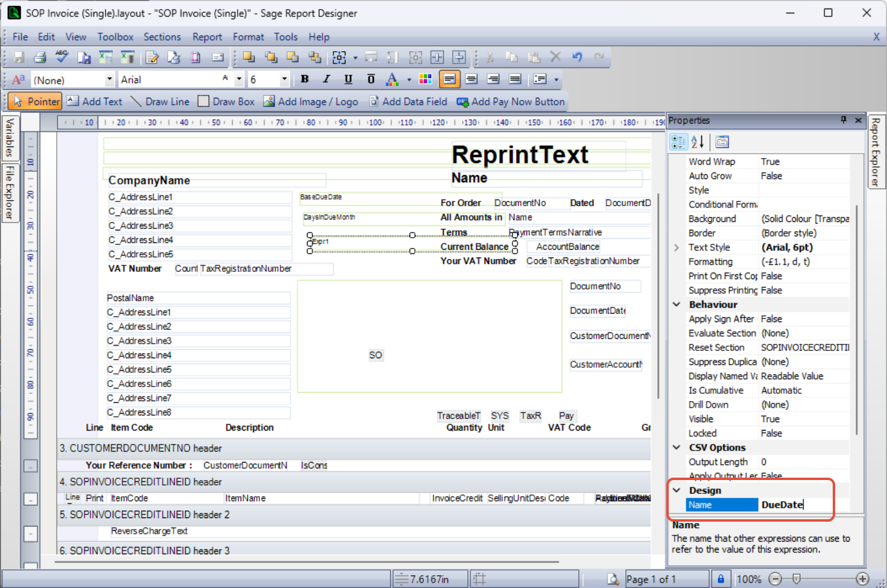
Task: Open the File menu
Action: click(x=21, y=37)
